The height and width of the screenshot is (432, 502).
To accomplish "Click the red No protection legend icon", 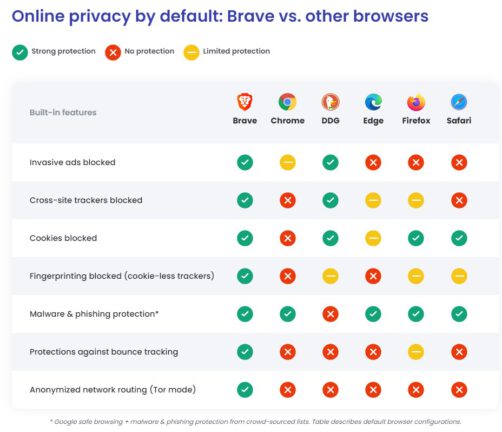I will [113, 52].
